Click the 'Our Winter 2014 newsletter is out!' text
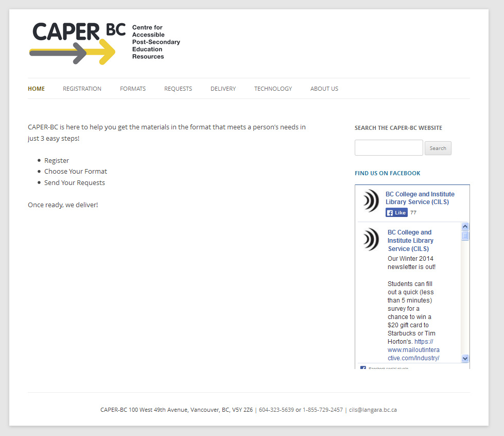The image size is (504, 436). point(411,262)
